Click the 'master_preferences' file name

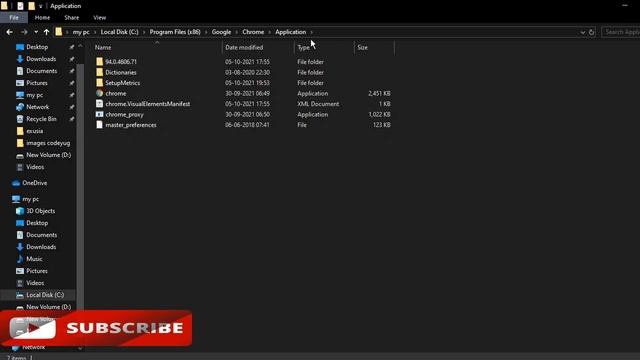pyautogui.click(x=131, y=125)
